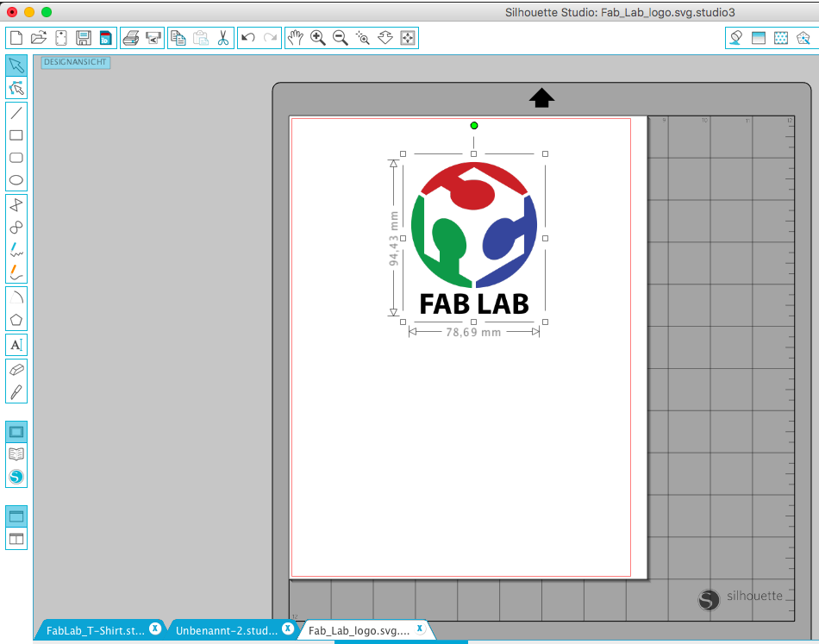Open the Silhouette Design Store
Viewport: 819px width, 644px height.
click(16, 477)
